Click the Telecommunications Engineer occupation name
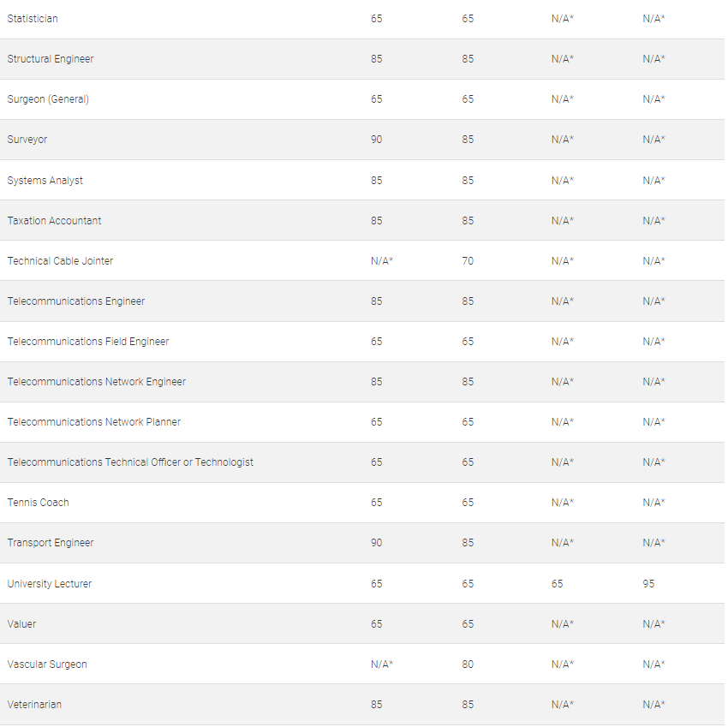728x727 pixels. (76, 301)
